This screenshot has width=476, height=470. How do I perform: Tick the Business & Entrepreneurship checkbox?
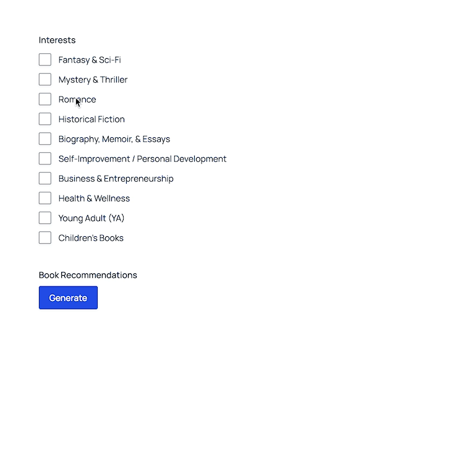[45, 178]
